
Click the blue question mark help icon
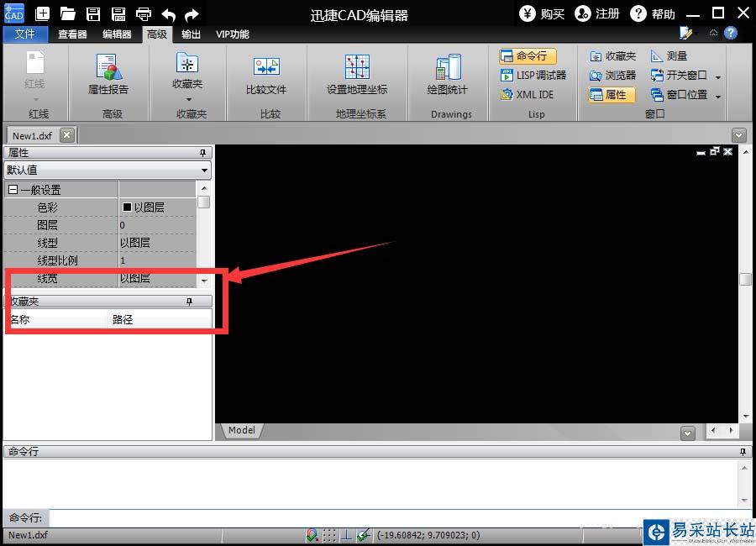tap(731, 33)
